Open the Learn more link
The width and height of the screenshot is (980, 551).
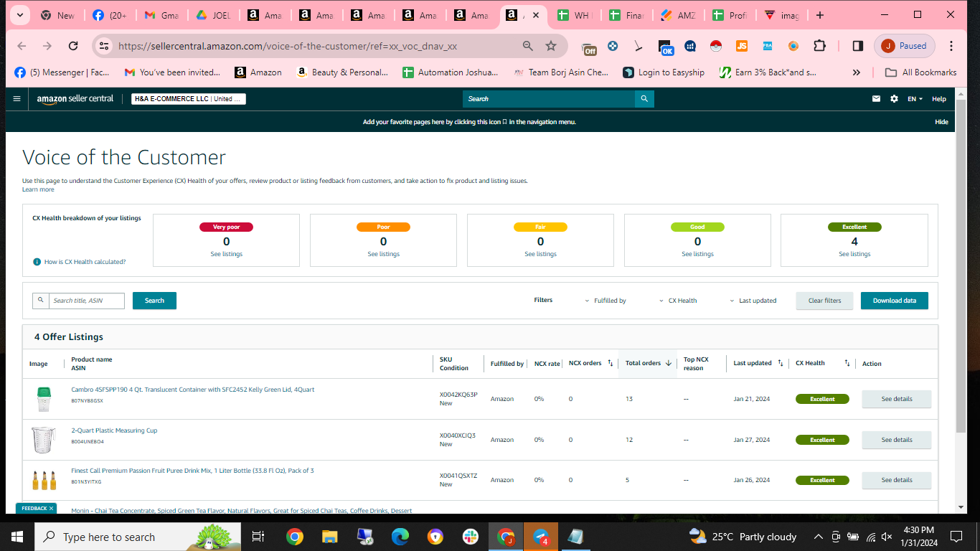(38, 189)
